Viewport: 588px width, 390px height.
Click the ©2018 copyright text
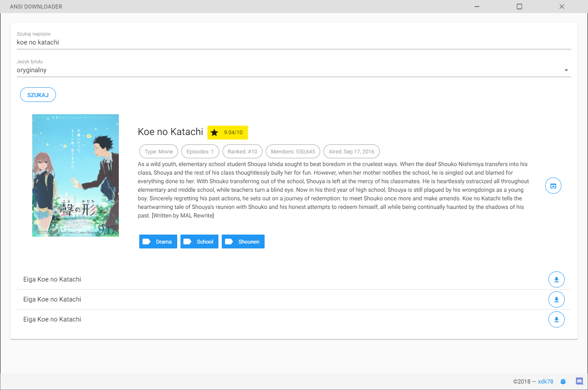[522, 381]
